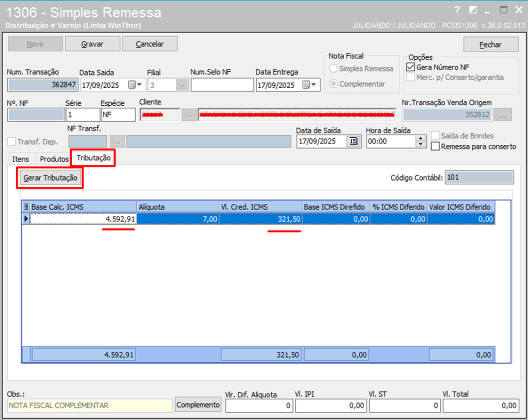
Task: Increase Hora de Saída with spinner arrows
Action: click(x=421, y=138)
